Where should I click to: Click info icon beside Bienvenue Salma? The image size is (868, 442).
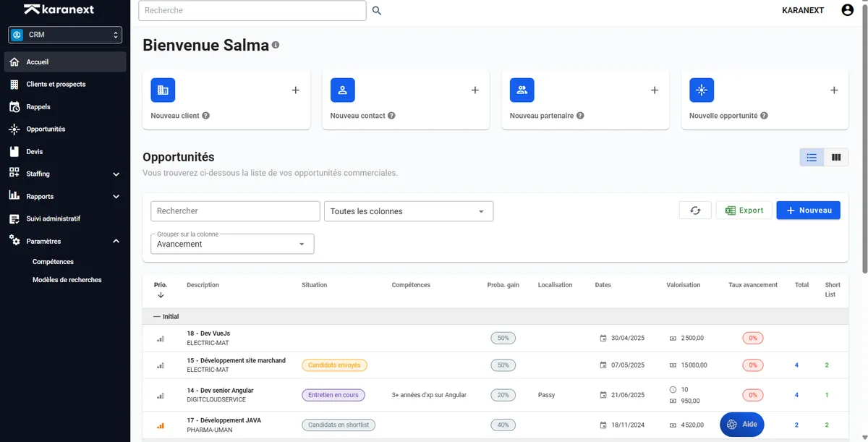276,45
